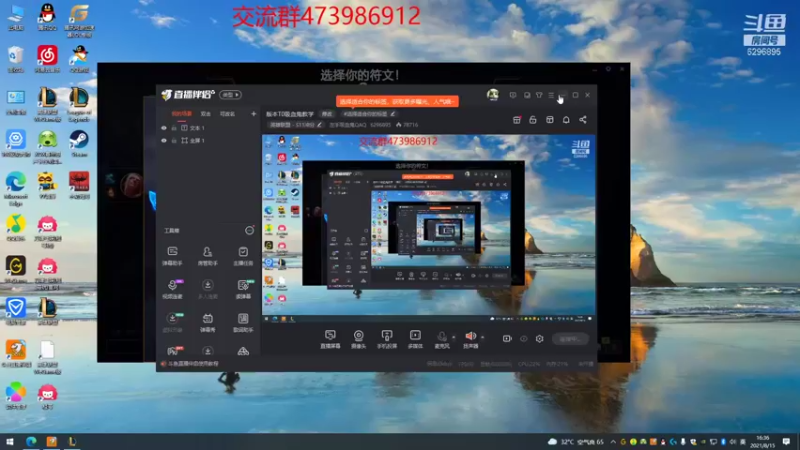Open the Windows Start menu
This screenshot has height=450, width=800.
pyautogui.click(x=10, y=441)
